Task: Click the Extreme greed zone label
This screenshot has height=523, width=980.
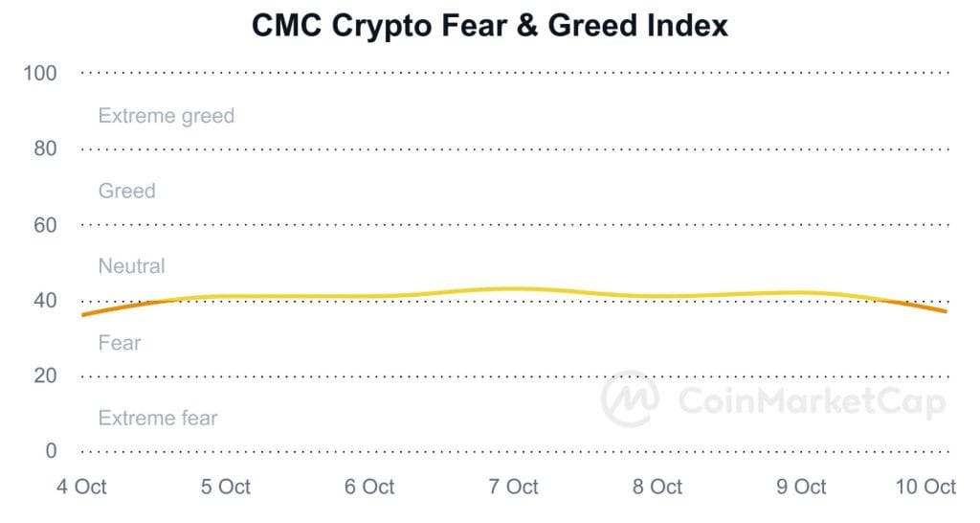Action: [x=167, y=116]
